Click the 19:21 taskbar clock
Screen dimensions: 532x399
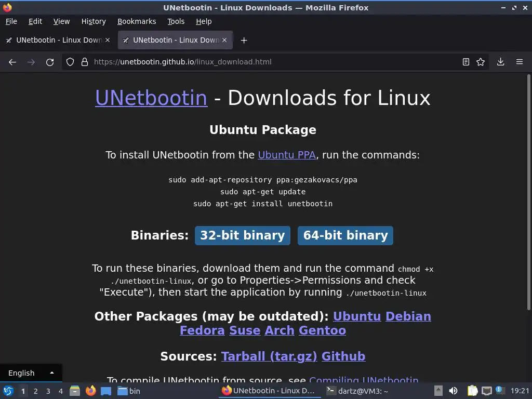tap(520, 391)
